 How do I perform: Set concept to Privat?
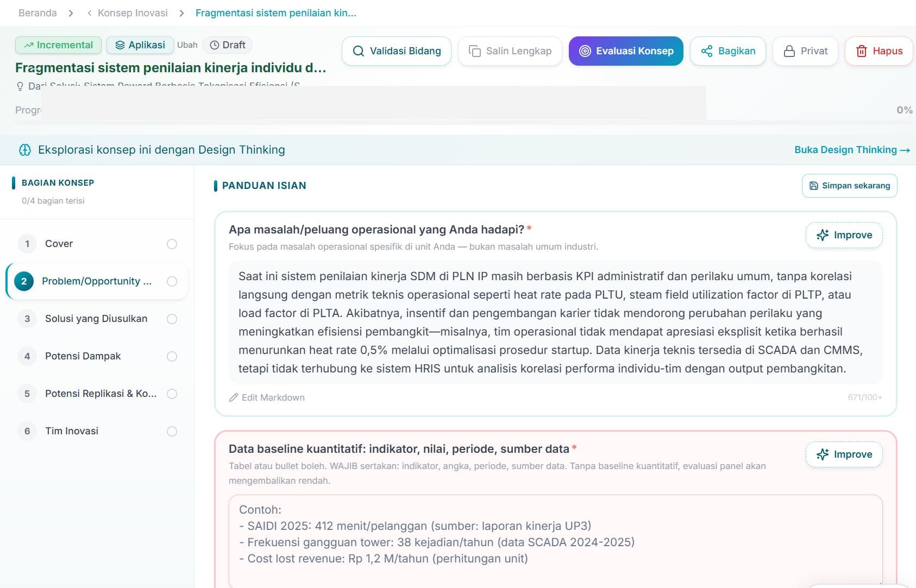805,51
